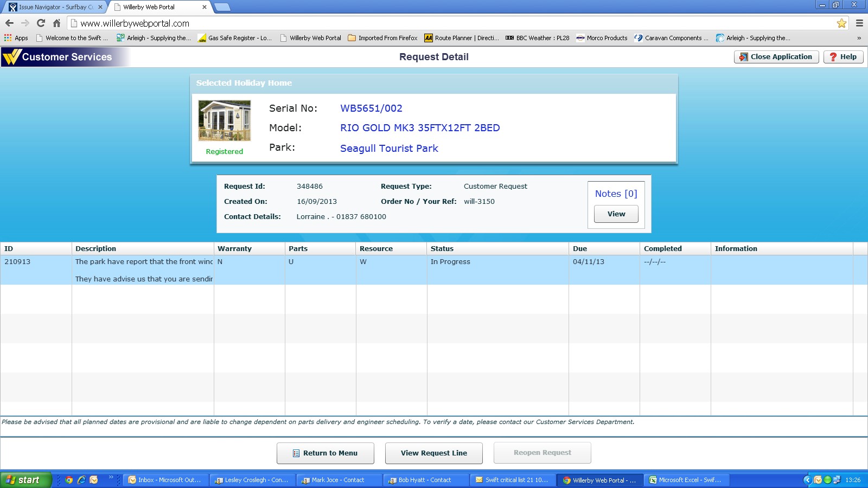Image resolution: width=868 pixels, height=488 pixels.
Task: Click the holiday home thumbnail image
Action: point(225,120)
